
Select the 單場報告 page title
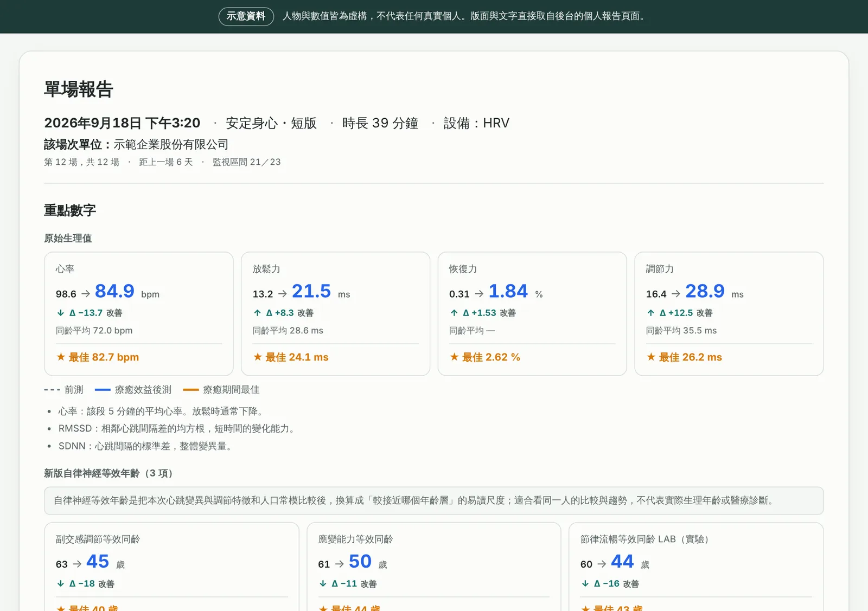[x=79, y=89]
